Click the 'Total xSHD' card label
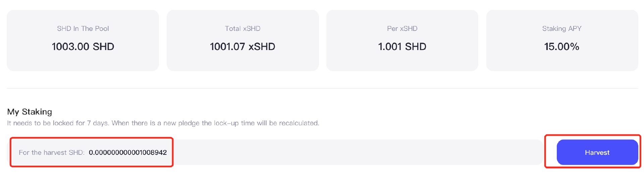This screenshot has width=644, height=180. [x=243, y=29]
